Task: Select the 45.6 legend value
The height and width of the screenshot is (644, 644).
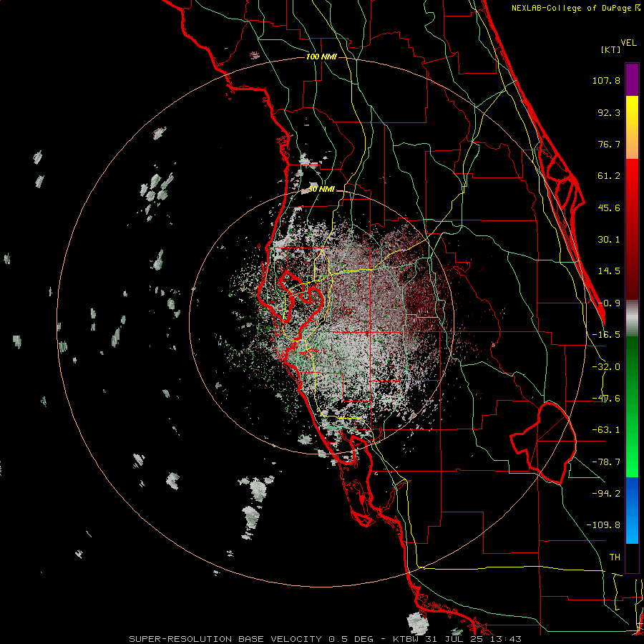Action: pyautogui.click(x=609, y=208)
